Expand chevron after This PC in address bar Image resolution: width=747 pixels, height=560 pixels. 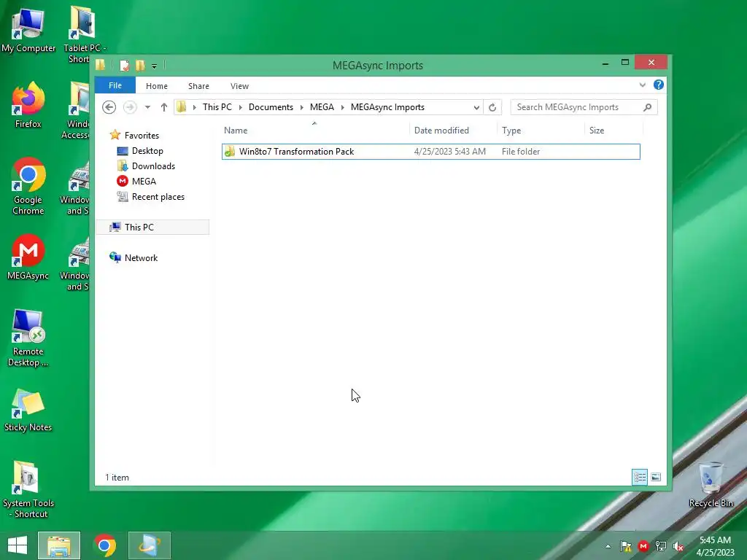coord(240,107)
